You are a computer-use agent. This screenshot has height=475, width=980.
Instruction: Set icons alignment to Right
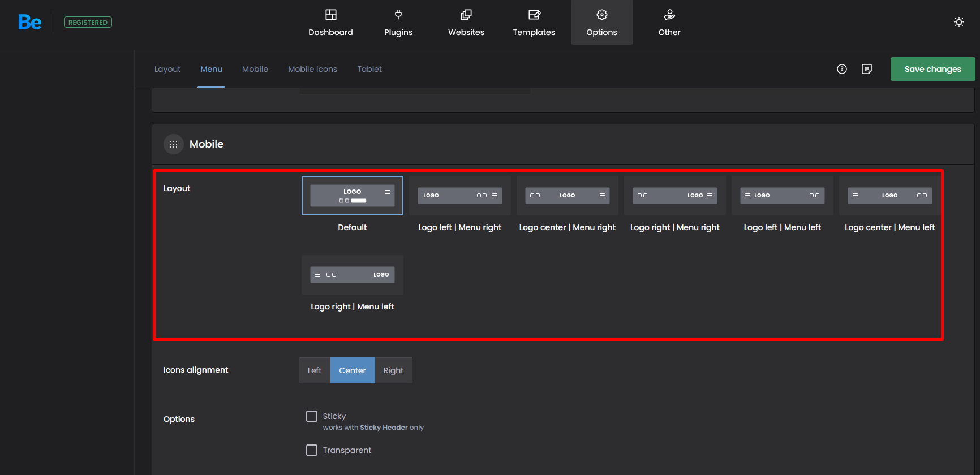(393, 370)
